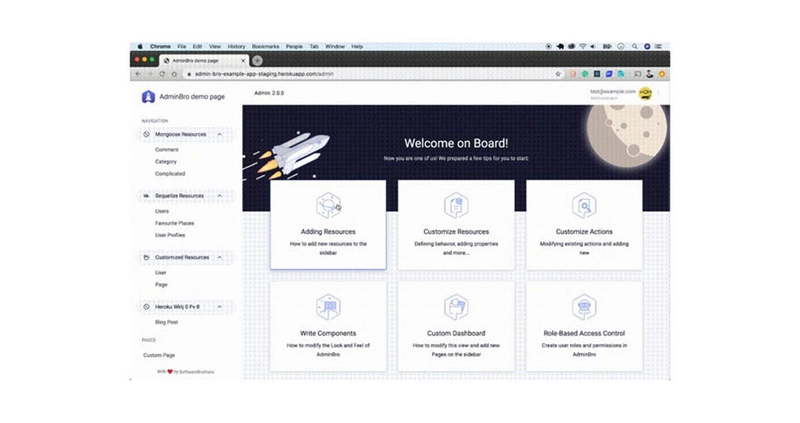Bookmark page with the star icon
The height and width of the screenshot is (423, 800).
(558, 74)
